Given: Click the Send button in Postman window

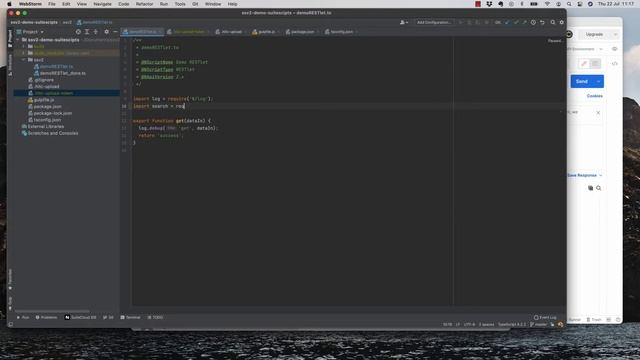Looking at the screenshot, I should pyautogui.click(x=582, y=81).
